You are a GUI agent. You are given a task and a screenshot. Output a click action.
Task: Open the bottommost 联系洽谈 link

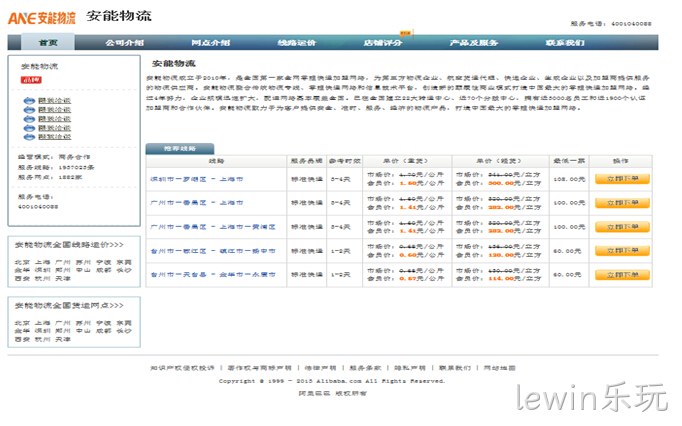54,137
